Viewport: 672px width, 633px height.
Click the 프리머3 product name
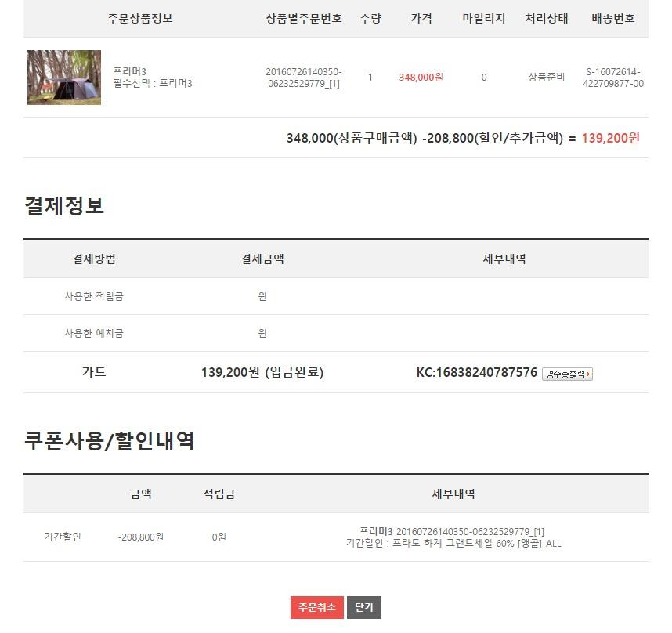click(129, 71)
